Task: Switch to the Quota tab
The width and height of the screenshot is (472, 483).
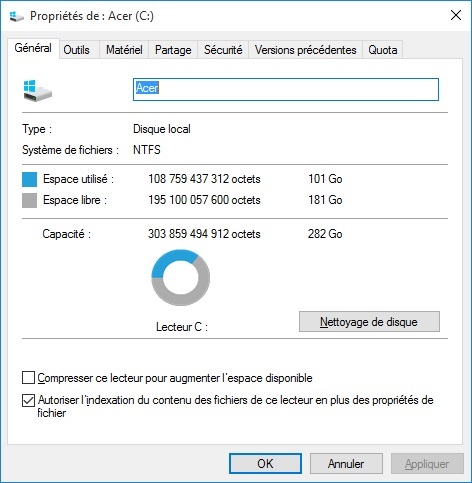Action: coord(383,50)
